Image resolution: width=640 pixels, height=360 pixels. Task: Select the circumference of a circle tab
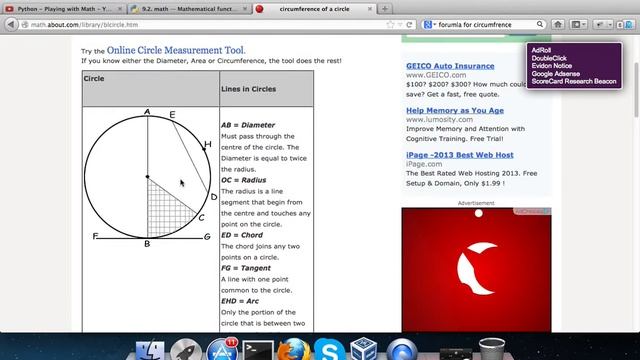(x=314, y=9)
